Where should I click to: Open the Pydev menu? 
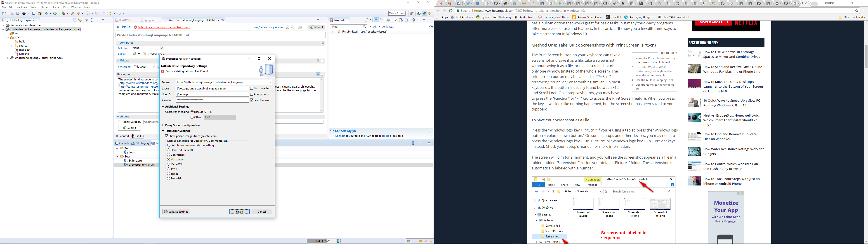(x=56, y=7)
